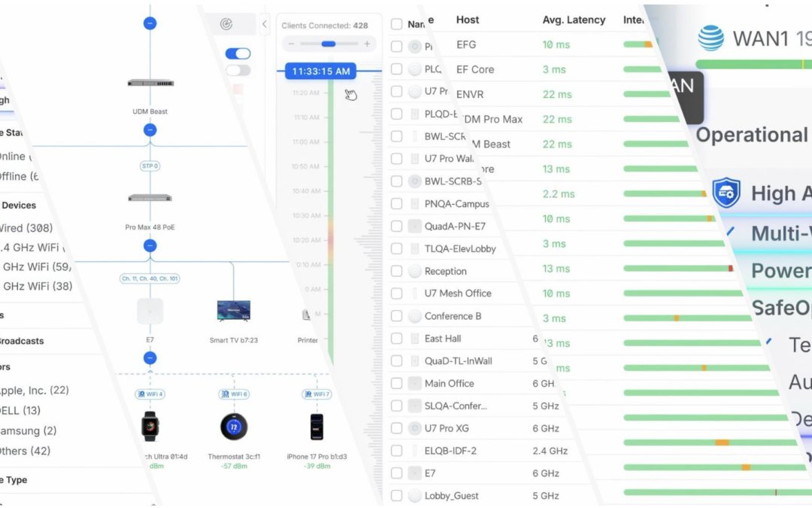
Task: Select the High A menu entry
Action: [x=781, y=193]
